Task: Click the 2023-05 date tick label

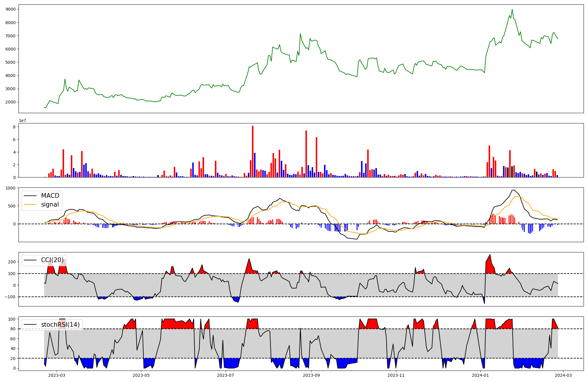Action: [141, 375]
